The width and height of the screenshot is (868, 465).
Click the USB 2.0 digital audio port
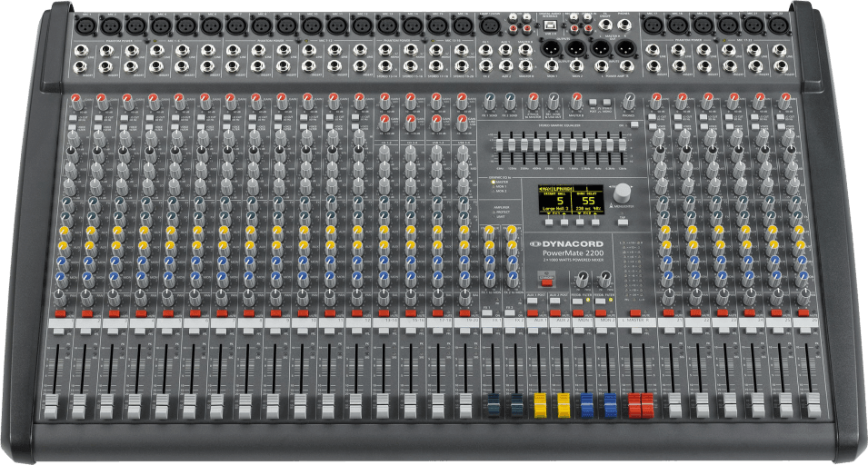550,26
